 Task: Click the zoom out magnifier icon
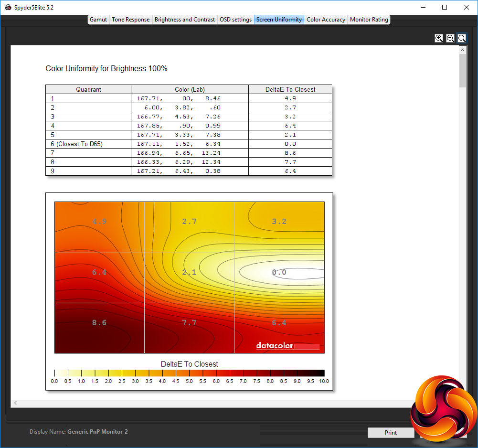pos(450,38)
